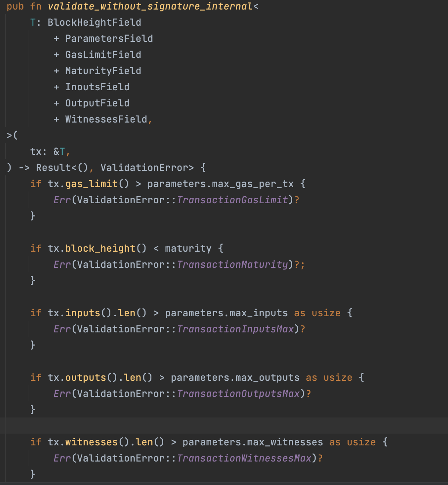Screen dimensions: 448x485
Task: Click parameters.max_gas_per_tx
Action: (x=221, y=184)
